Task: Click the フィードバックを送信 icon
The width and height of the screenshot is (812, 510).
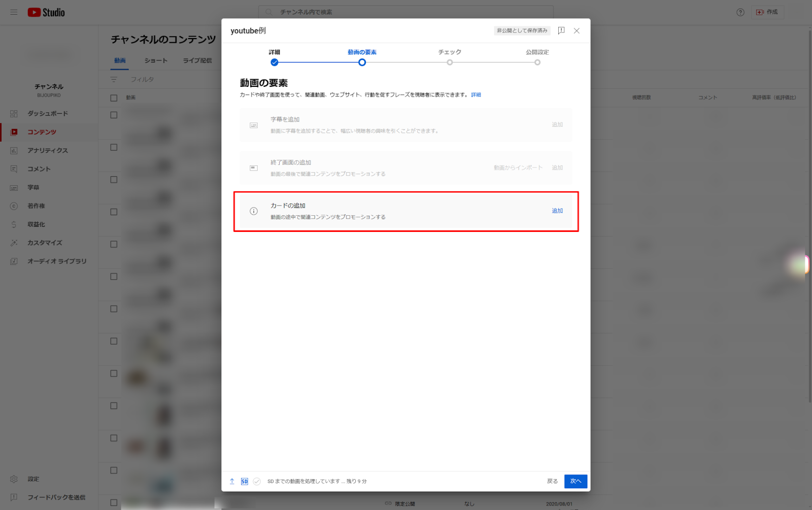Action: (14, 497)
